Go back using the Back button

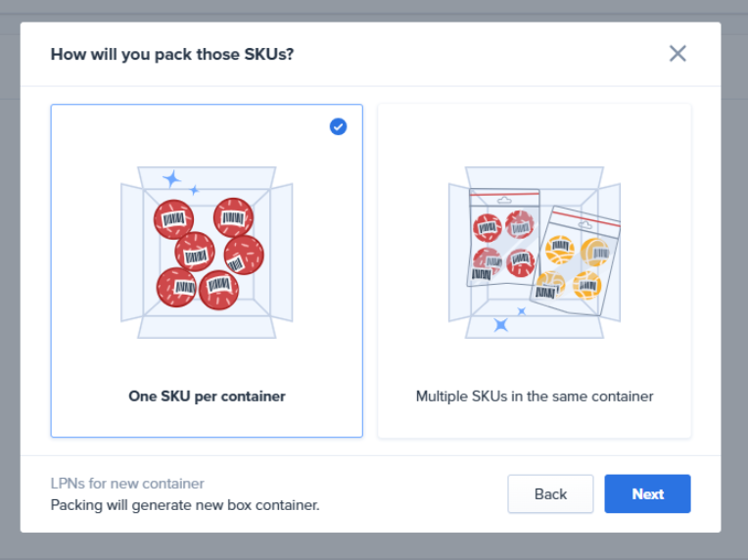pyautogui.click(x=550, y=494)
